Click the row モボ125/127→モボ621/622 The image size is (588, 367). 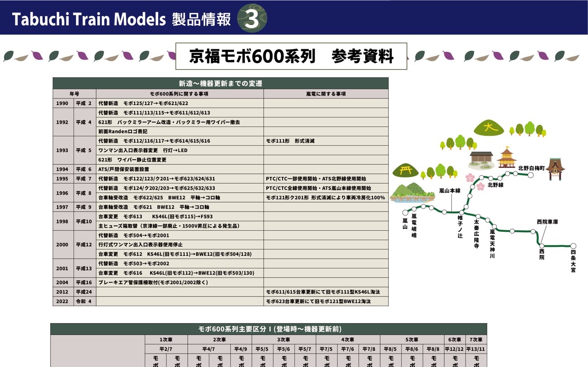[180, 103]
